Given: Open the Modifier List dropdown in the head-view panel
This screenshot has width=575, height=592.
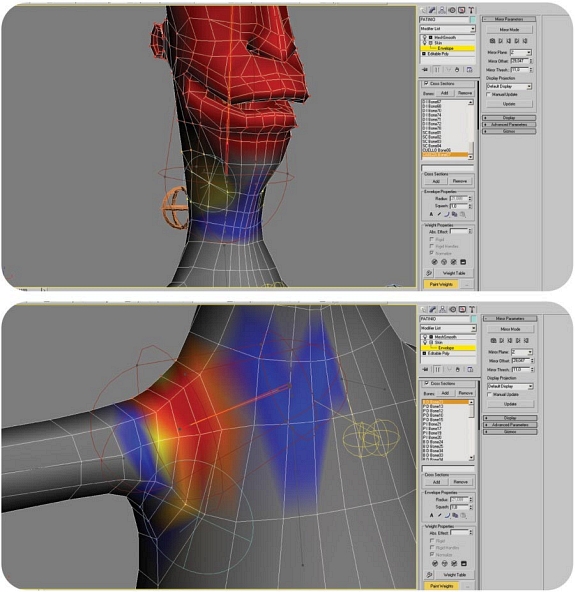Looking at the screenshot, I should (447, 29).
